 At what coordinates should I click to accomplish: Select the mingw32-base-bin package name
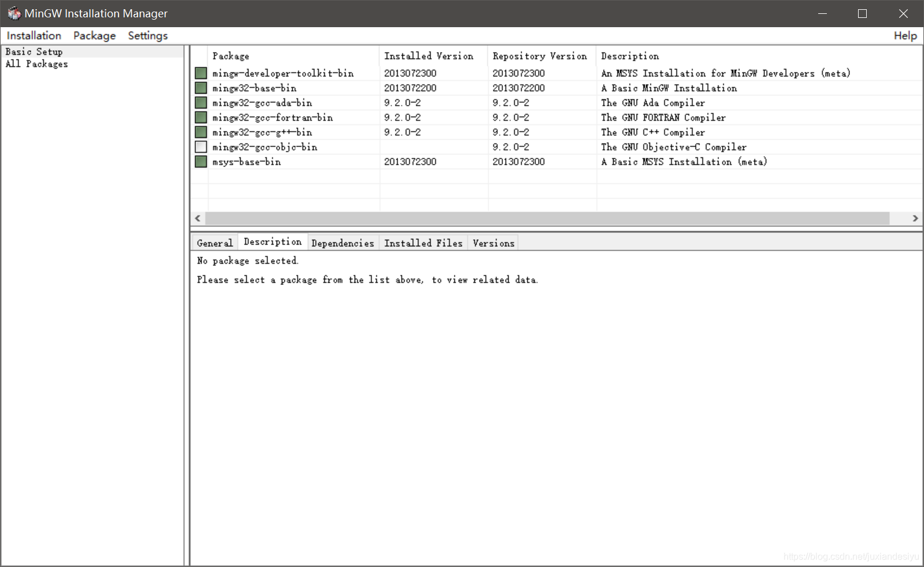click(254, 88)
